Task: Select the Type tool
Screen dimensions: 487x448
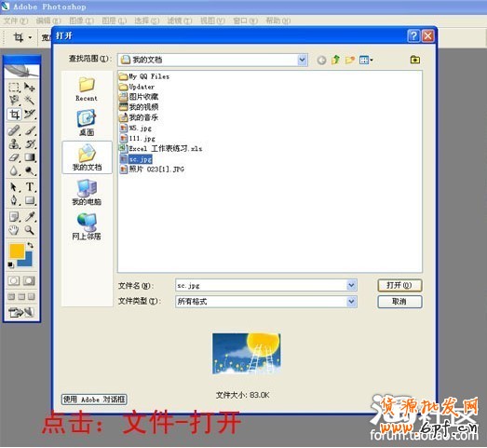Action: click(x=30, y=186)
